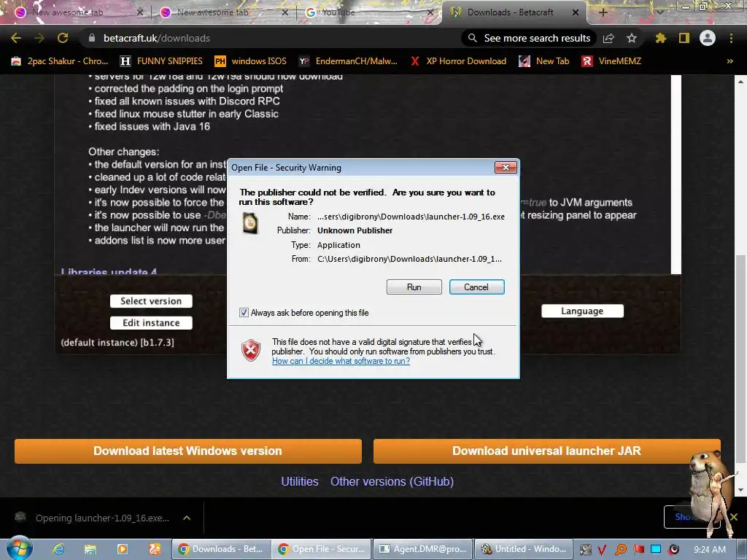Go back using the browser back arrow
Screen dimensions: 747x560
point(16,38)
